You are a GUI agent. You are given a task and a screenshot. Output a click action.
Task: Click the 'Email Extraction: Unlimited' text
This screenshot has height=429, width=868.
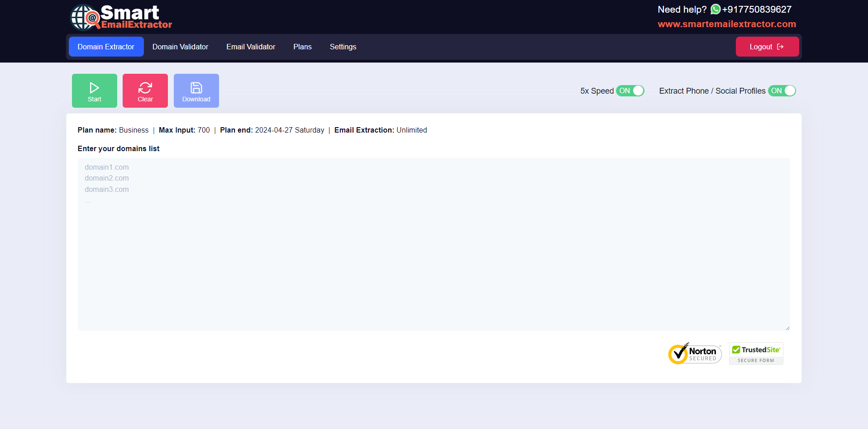coord(381,130)
